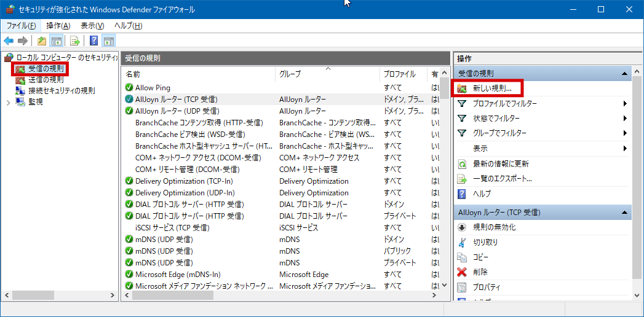Click the red X 削除 icon
The image size is (644, 317).
point(463,272)
